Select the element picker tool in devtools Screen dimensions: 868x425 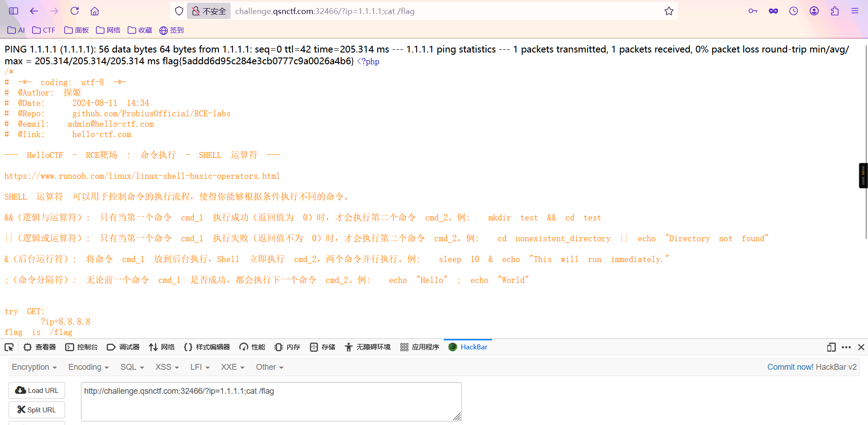point(9,347)
